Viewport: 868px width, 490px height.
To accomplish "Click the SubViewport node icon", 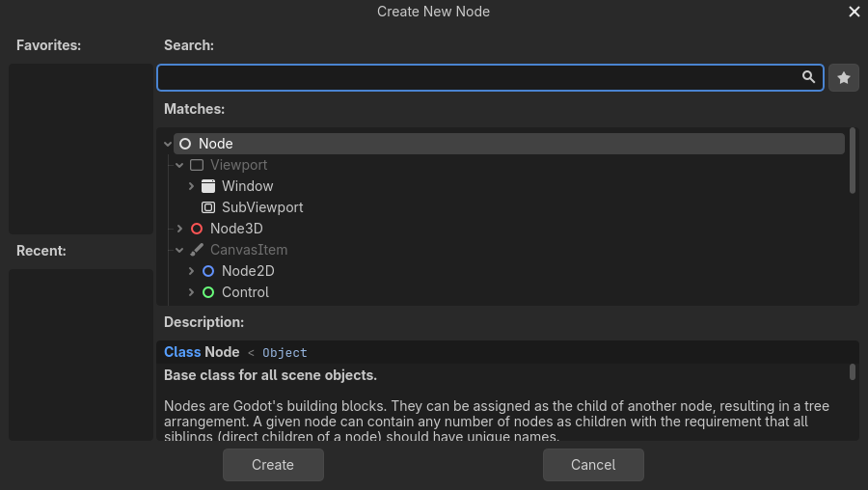I will [x=208, y=207].
